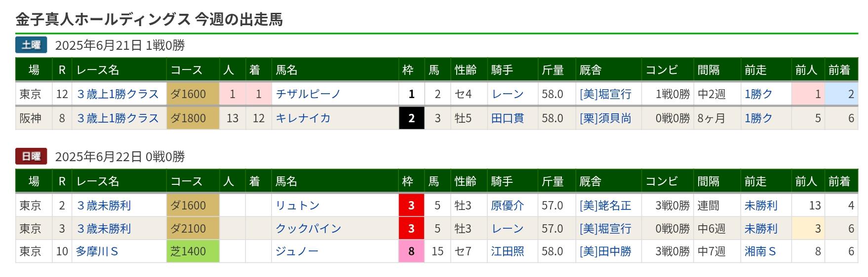Open the 湘南Ｓ previous race link
Screen dimensions: 868x277
coord(760,251)
